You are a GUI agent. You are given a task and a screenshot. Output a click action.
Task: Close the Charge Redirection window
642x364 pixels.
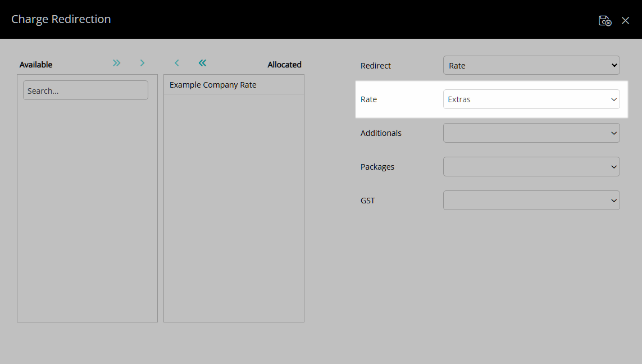pyautogui.click(x=625, y=20)
